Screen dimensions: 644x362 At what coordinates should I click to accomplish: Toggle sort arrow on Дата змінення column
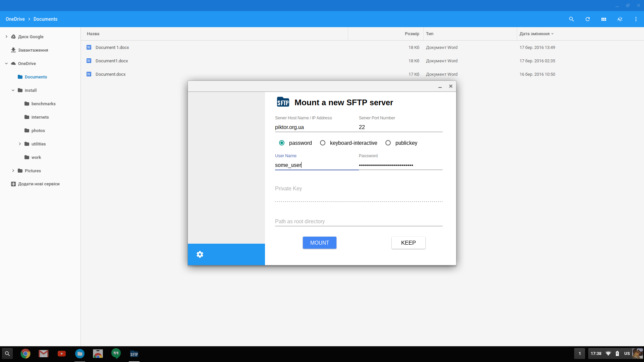[552, 34]
